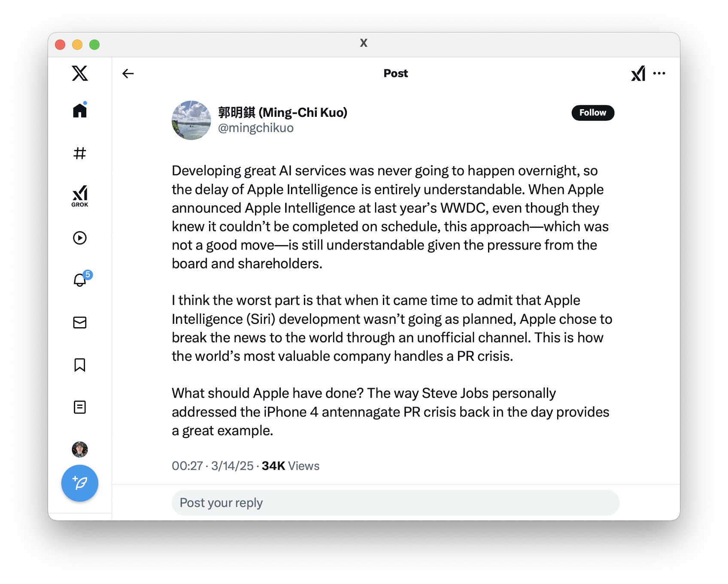Open Ming-Chi Kuo's profile picture

(x=191, y=120)
